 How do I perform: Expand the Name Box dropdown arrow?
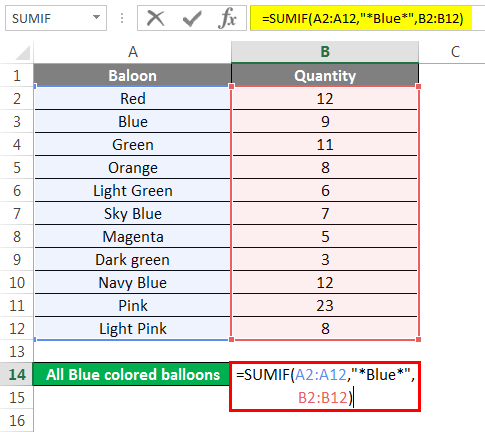[x=97, y=17]
